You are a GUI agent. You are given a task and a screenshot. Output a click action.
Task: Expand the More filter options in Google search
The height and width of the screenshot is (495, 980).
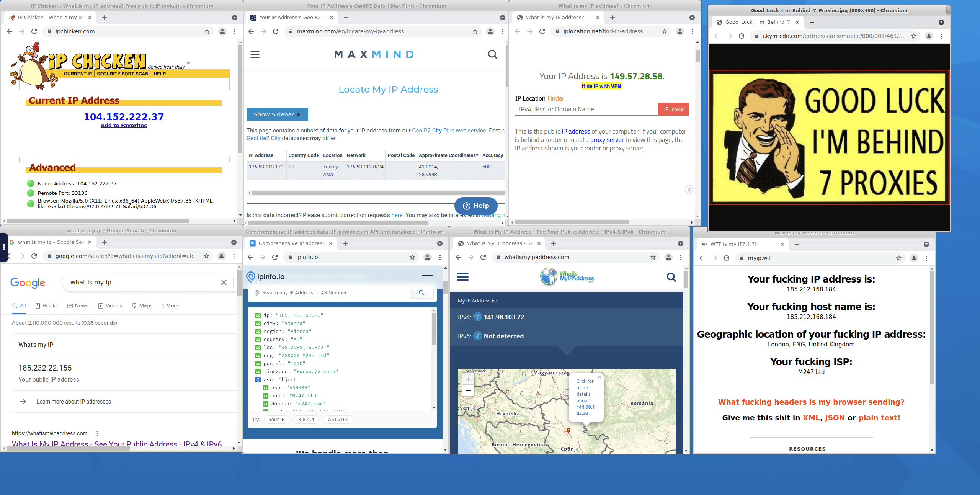170,305
